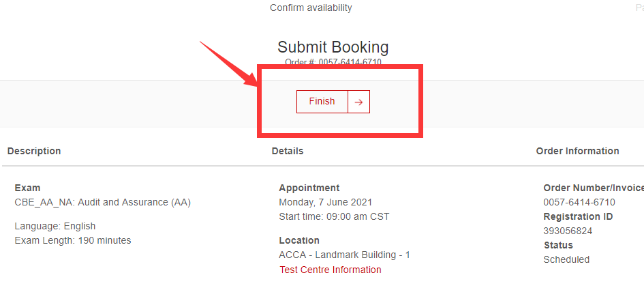
Task: Click the ACCA Landmark Building location text
Action: coord(344,255)
